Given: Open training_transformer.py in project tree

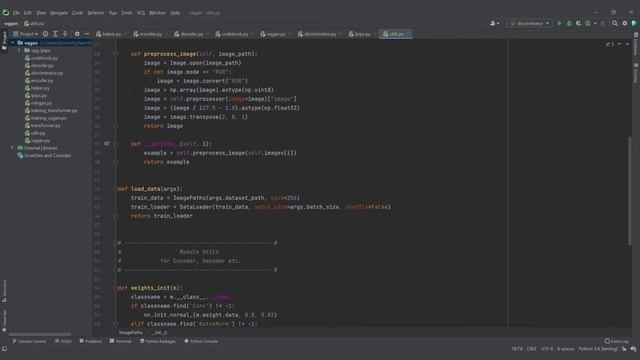Looking at the screenshot, I should (54, 111).
